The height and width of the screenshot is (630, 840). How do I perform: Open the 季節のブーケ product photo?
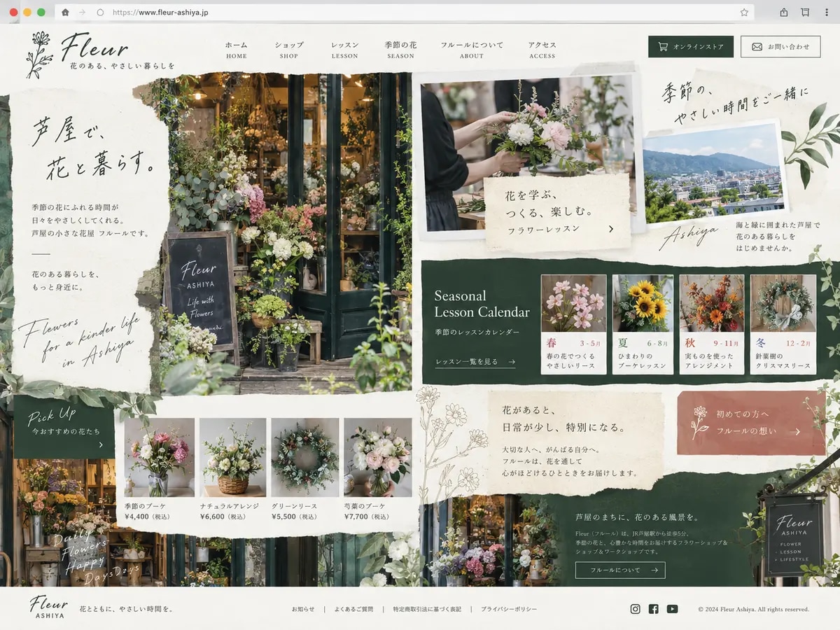point(160,457)
